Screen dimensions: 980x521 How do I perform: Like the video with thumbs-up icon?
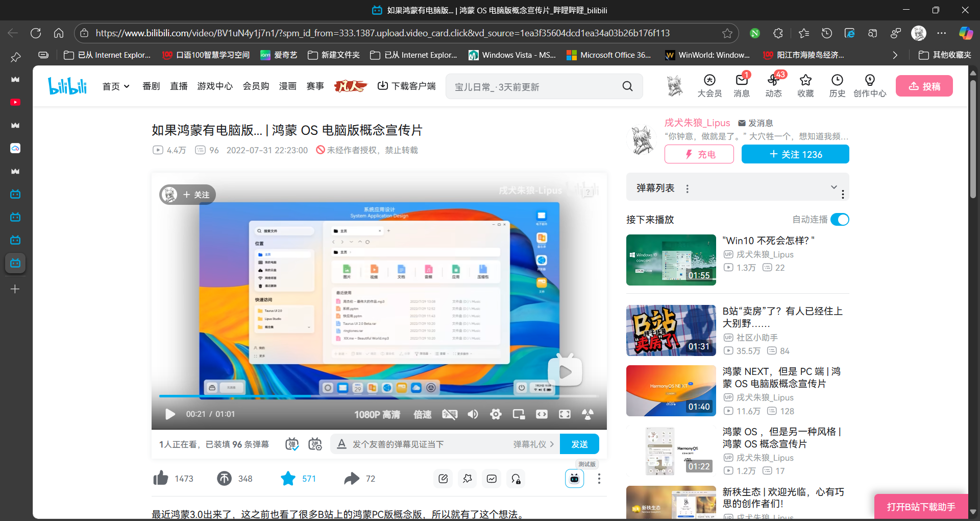tap(161, 478)
